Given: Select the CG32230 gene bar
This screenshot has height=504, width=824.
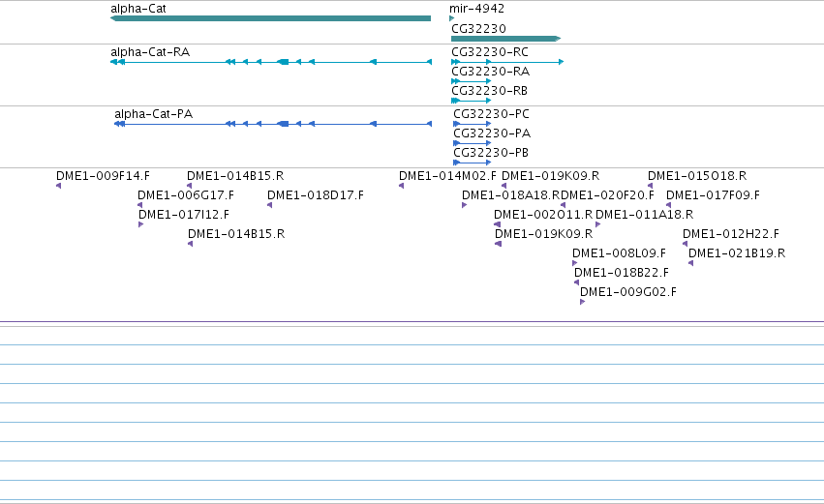Looking at the screenshot, I should 506,39.
